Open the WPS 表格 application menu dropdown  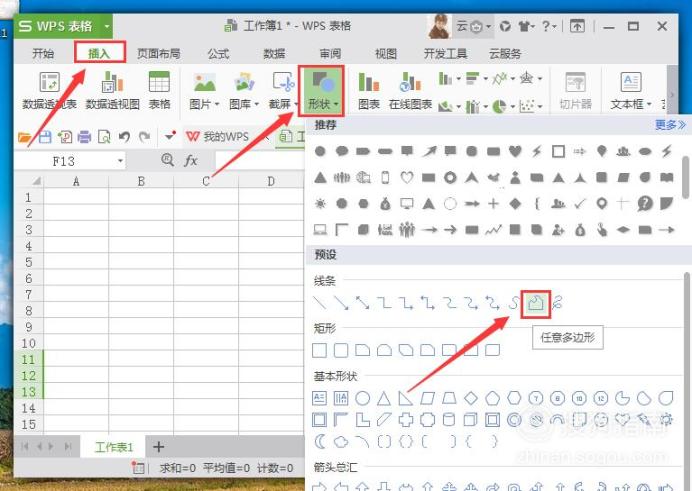pos(107,26)
